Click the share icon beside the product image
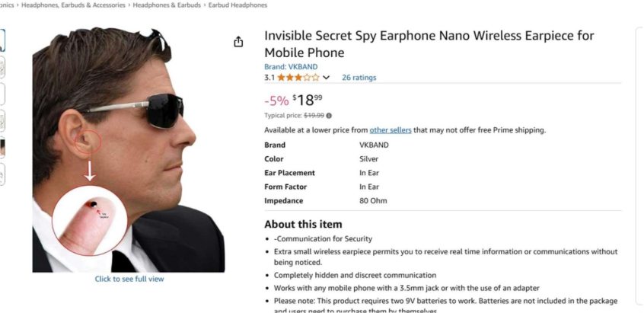The height and width of the screenshot is (313, 644). [x=238, y=42]
